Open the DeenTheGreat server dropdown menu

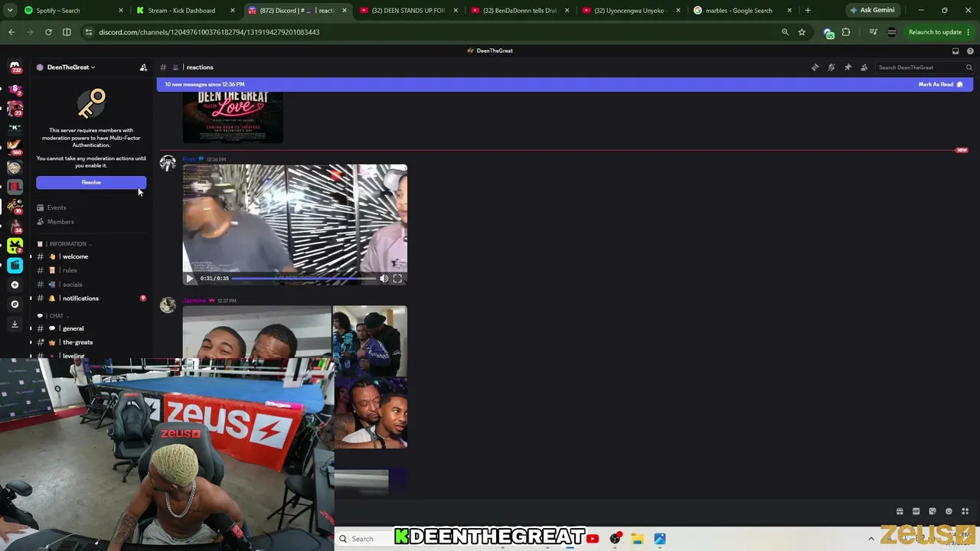(70, 67)
